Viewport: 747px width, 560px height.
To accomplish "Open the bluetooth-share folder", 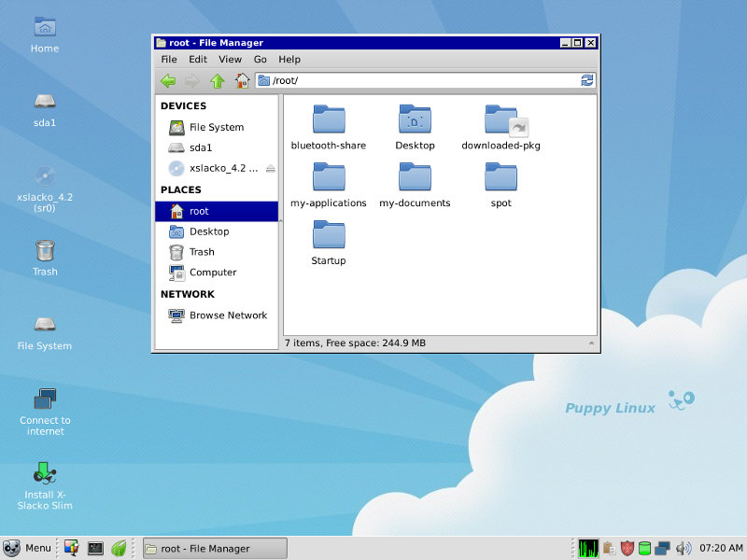I will (329, 128).
